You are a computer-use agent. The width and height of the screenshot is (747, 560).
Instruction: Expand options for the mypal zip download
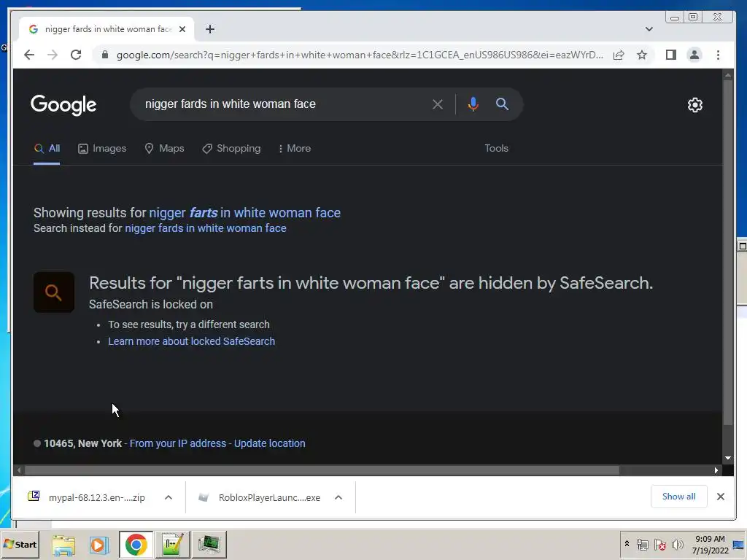click(x=169, y=497)
